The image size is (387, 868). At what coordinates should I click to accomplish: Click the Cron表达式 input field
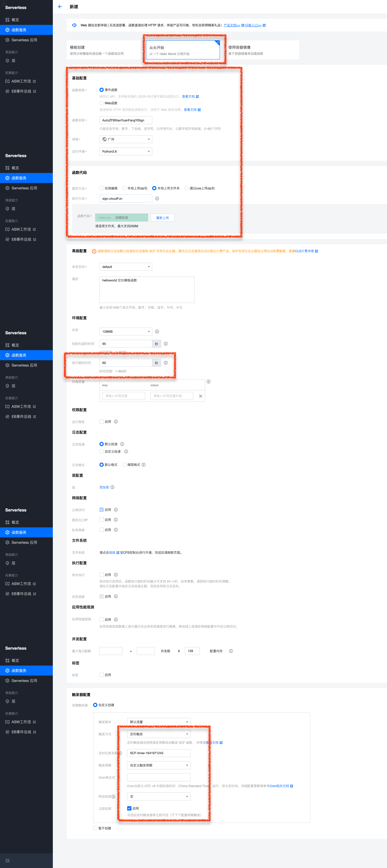pyautogui.click(x=158, y=777)
